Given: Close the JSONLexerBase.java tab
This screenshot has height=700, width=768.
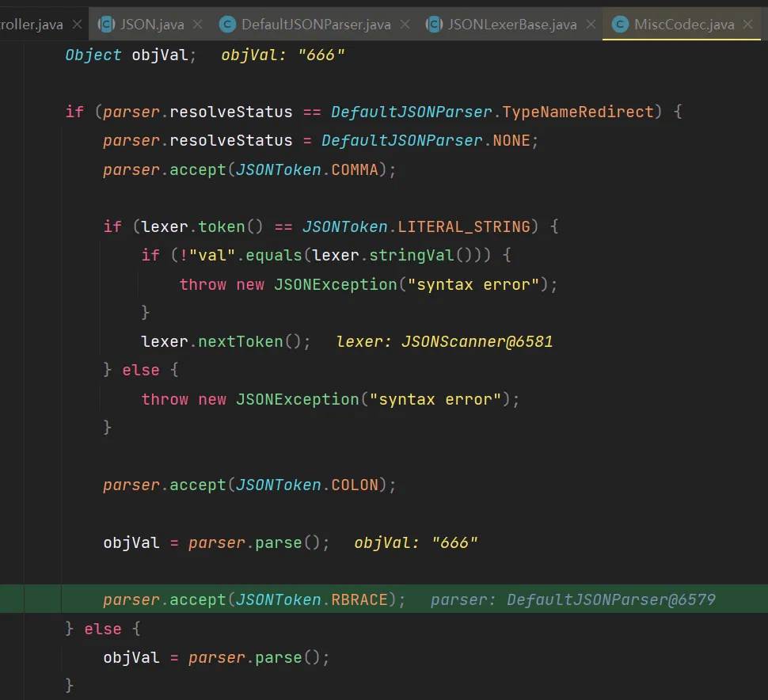Looking at the screenshot, I should tap(591, 25).
